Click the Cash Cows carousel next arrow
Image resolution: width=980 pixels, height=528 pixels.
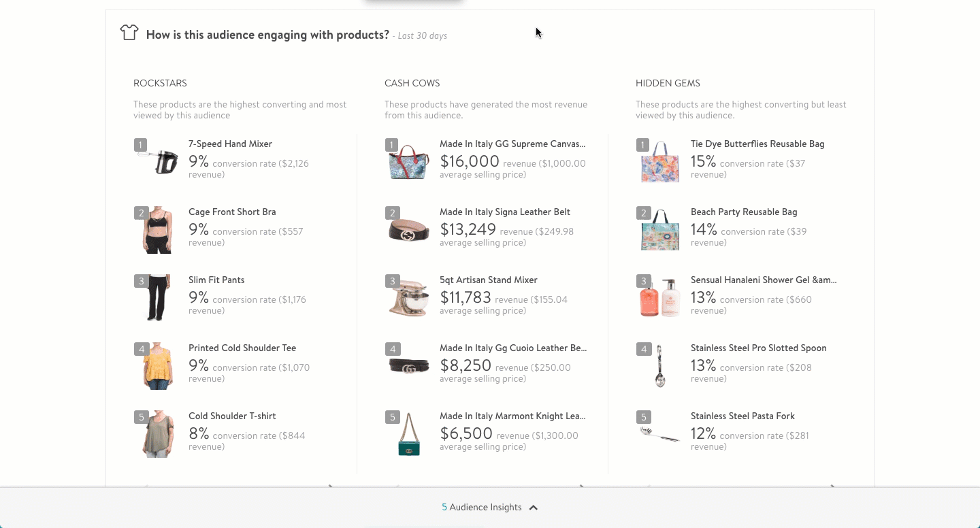pos(582,487)
